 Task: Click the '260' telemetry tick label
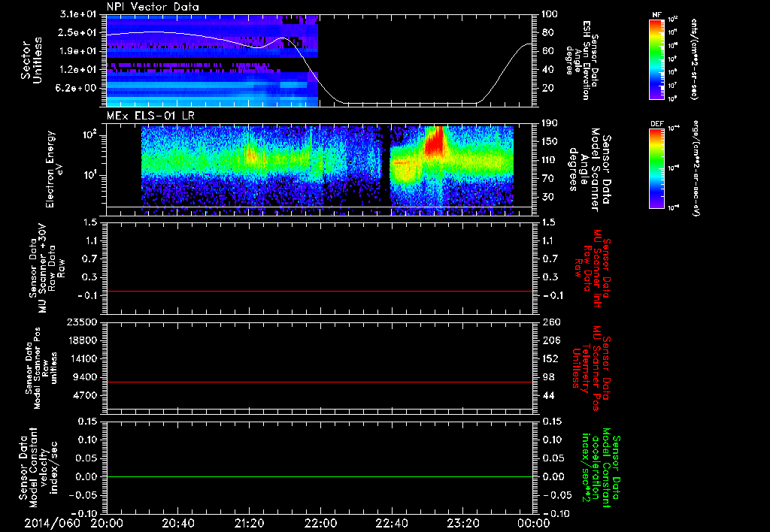550,322
